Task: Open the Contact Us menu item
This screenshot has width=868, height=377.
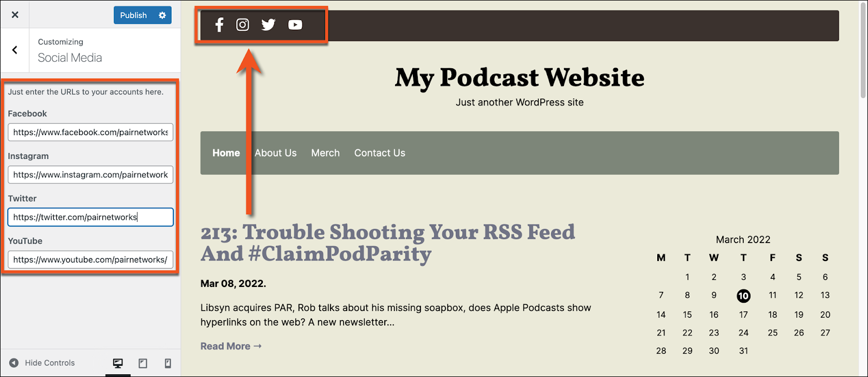Action: (380, 153)
